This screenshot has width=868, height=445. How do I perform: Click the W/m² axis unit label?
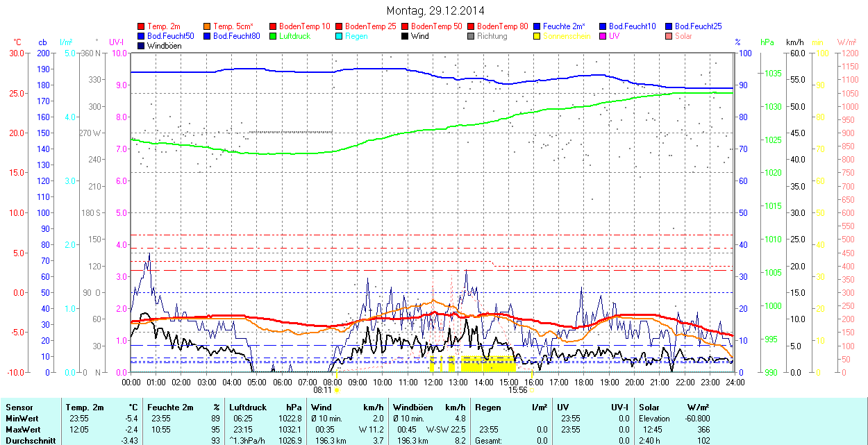tap(846, 42)
